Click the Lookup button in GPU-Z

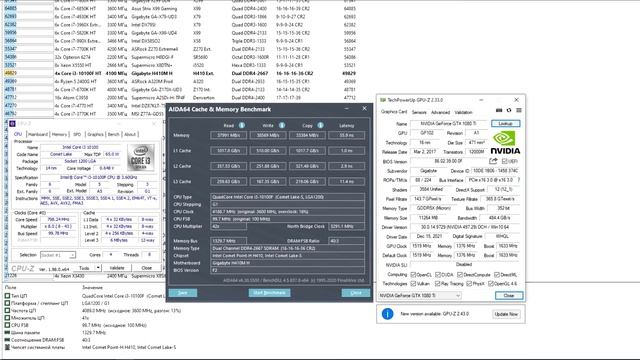[x=505, y=123]
